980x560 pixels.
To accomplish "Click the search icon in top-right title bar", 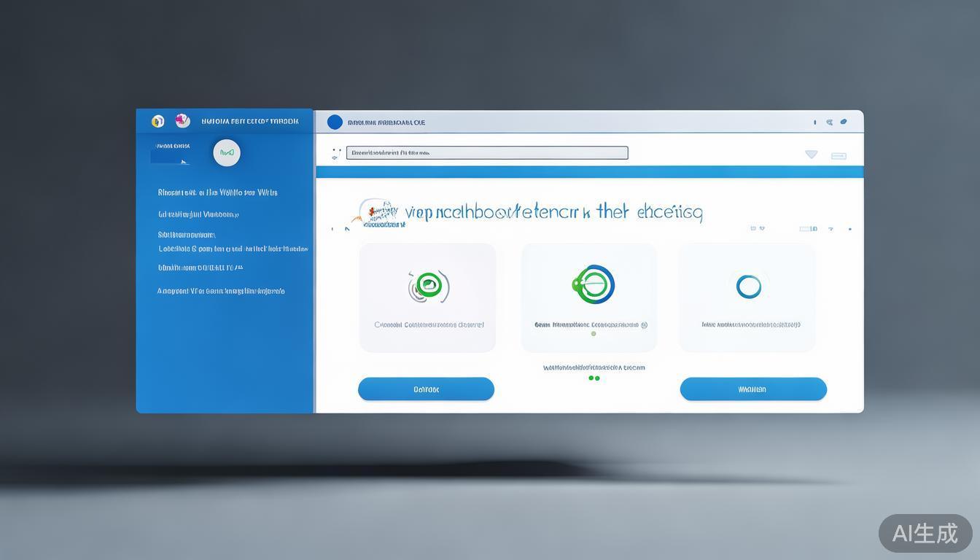I will (829, 122).
